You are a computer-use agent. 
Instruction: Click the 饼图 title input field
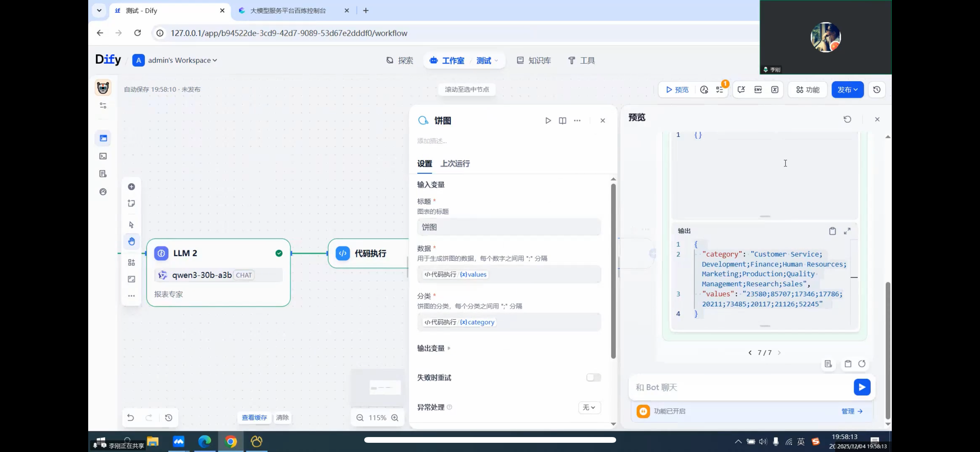(x=509, y=227)
